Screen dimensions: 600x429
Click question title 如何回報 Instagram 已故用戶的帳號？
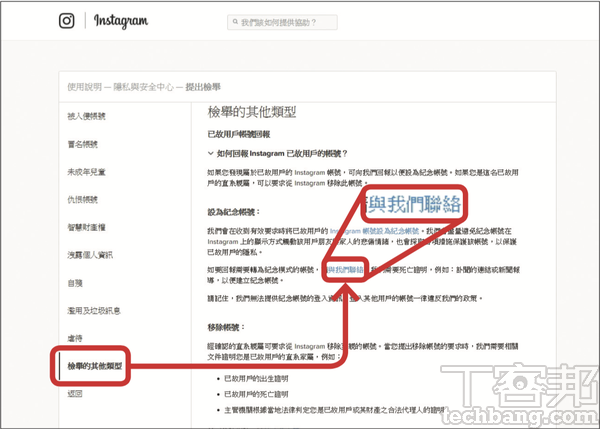[x=282, y=153]
